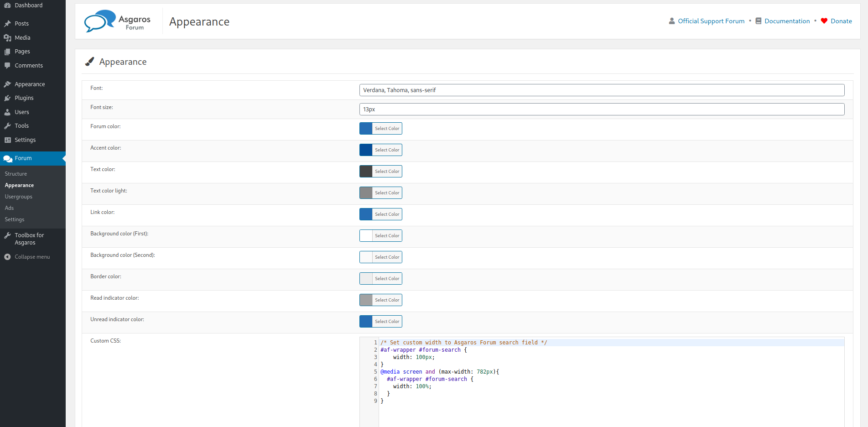Open the Media library icon
Screen dimensions: 868x427
[x=8, y=37]
